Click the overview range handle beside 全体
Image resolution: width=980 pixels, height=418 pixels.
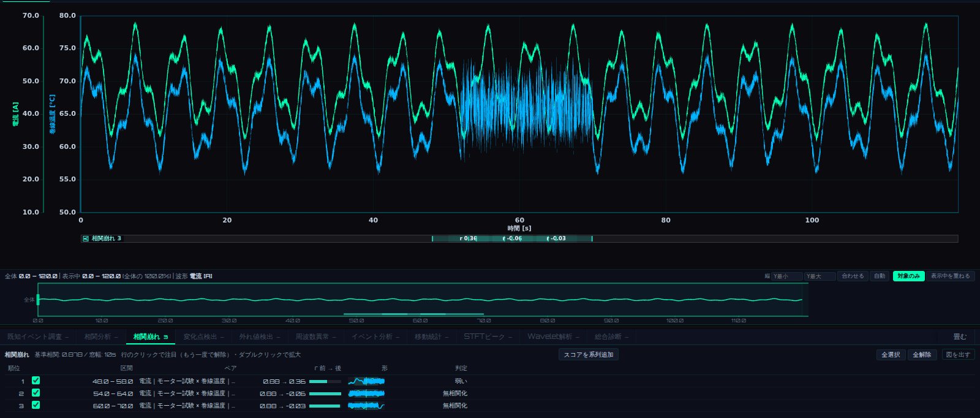38,300
